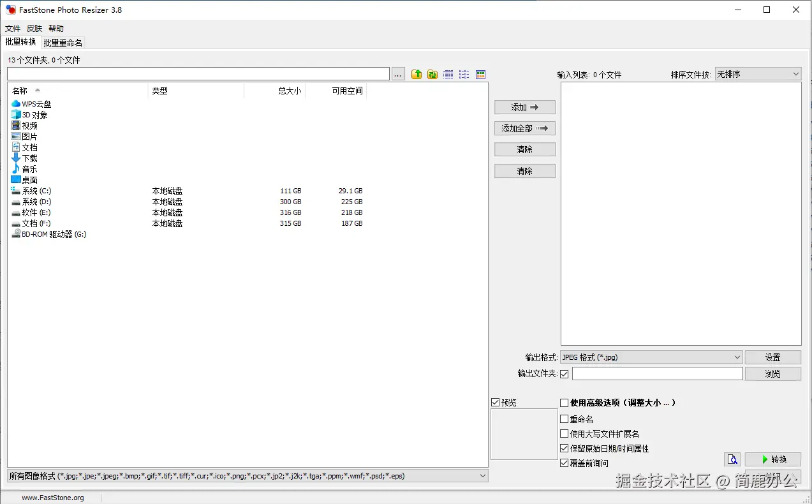Screen dimensions: 812x504
Task: Click the FastStone app icon in title bar
Action: (11, 10)
